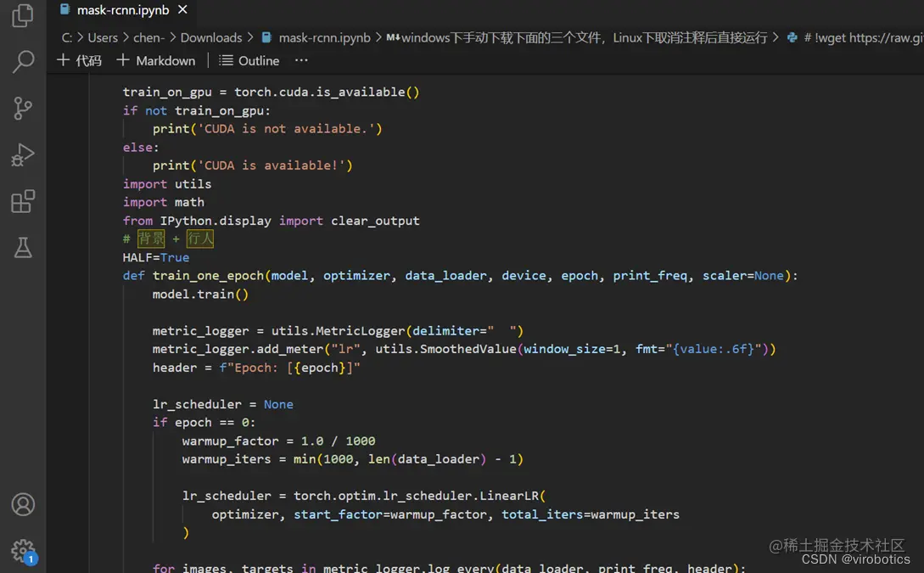Image resolution: width=924 pixels, height=573 pixels.
Task: Click the Users breadcrumb segment
Action: tap(103, 37)
